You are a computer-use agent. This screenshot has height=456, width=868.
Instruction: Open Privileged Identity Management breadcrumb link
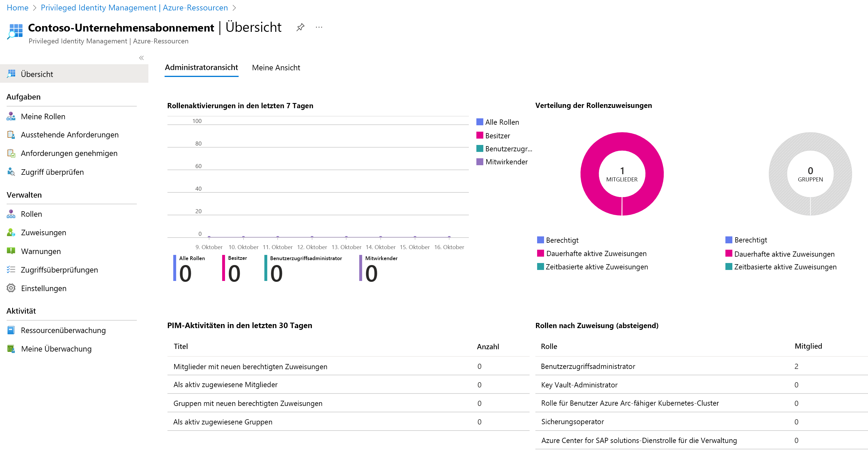[134, 8]
